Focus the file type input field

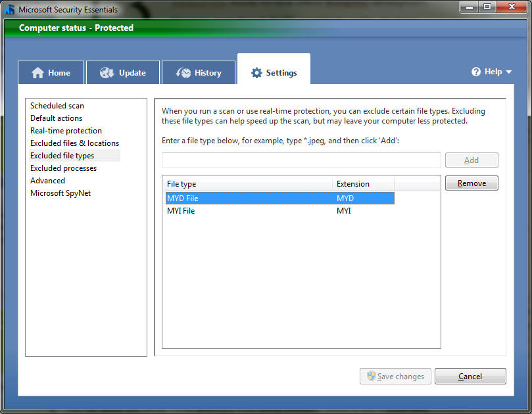point(301,160)
